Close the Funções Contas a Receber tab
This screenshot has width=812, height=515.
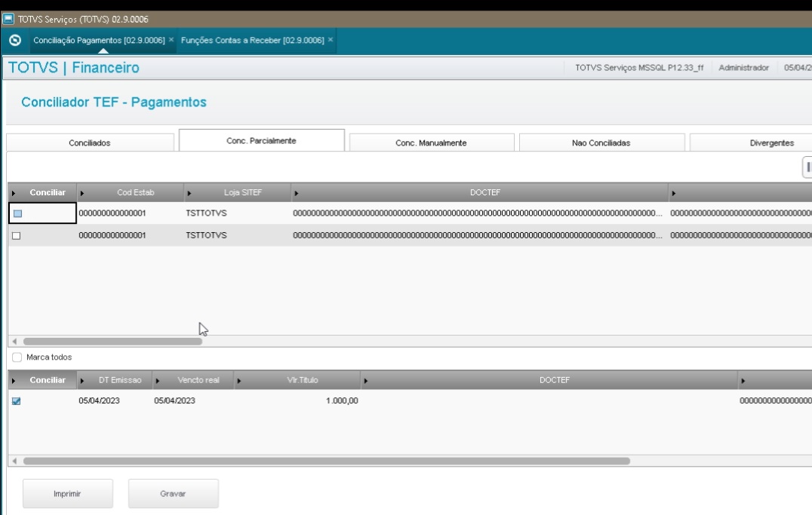tap(331, 40)
